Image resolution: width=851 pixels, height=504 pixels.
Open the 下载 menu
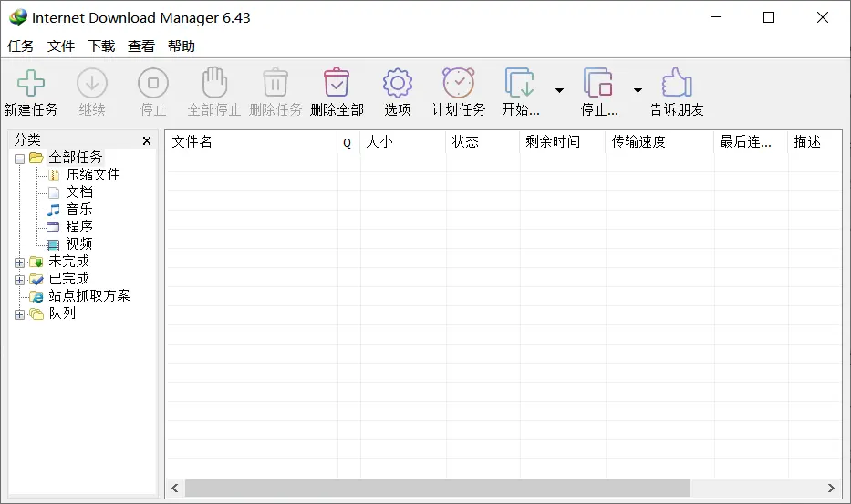tap(101, 46)
